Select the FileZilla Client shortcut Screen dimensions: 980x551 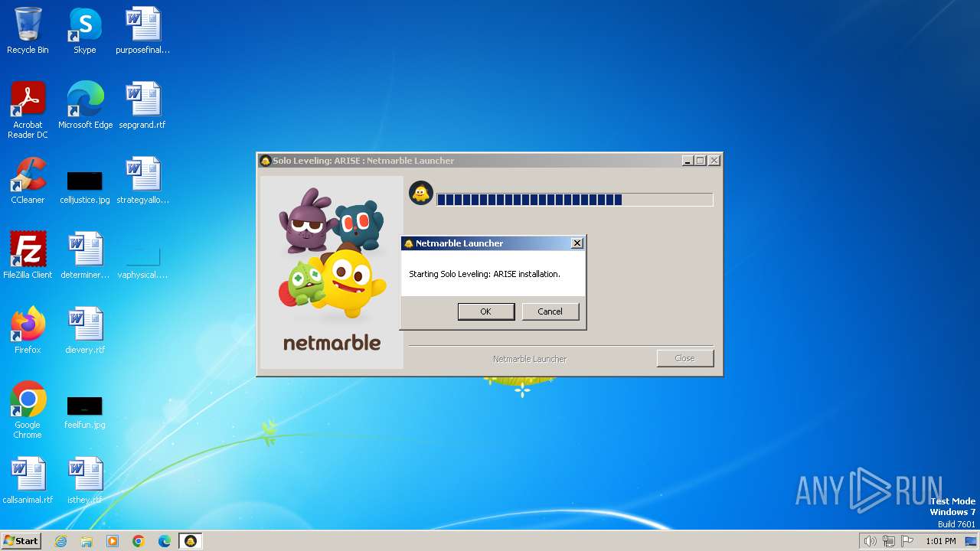click(x=28, y=256)
